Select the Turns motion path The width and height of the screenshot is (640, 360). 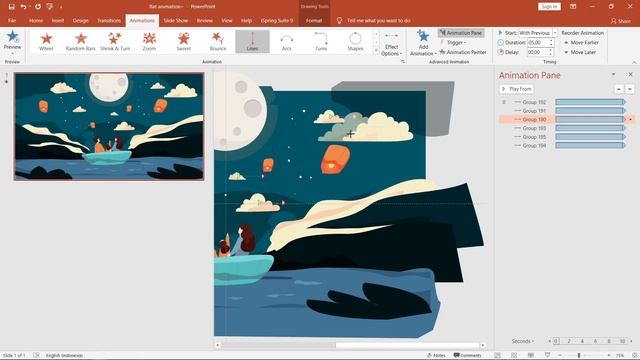click(x=321, y=42)
